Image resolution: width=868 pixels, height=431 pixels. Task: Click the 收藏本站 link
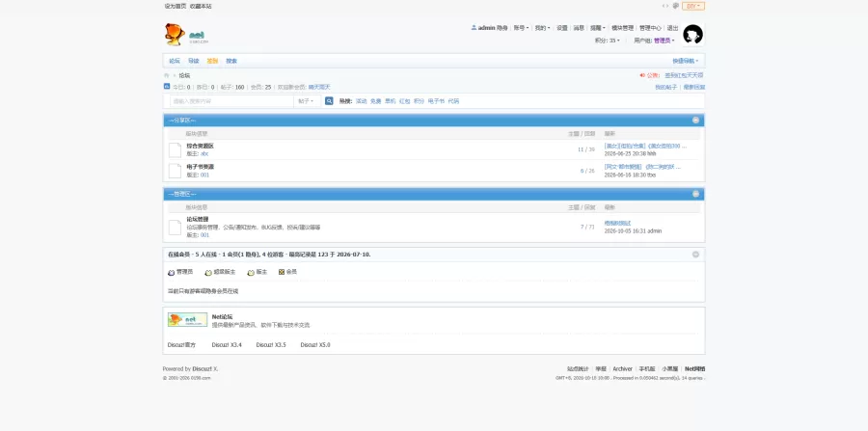201,6
